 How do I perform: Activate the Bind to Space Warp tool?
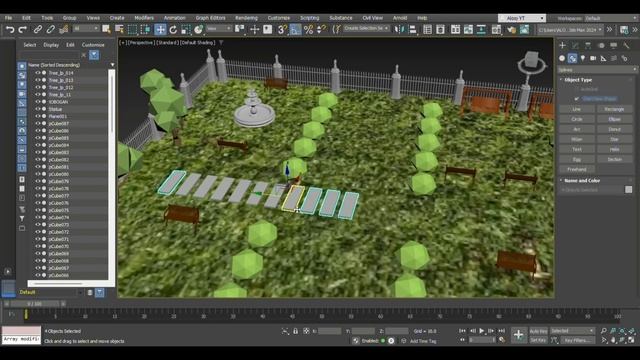tap(64, 29)
